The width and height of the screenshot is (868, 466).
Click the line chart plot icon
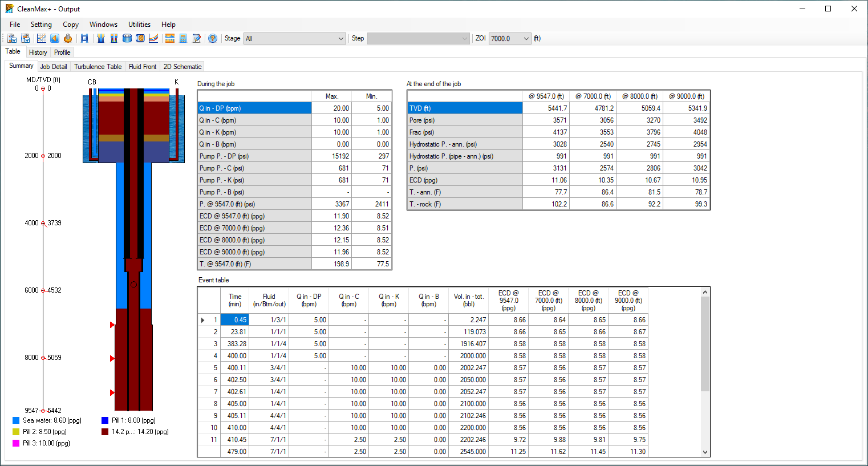[x=42, y=38]
